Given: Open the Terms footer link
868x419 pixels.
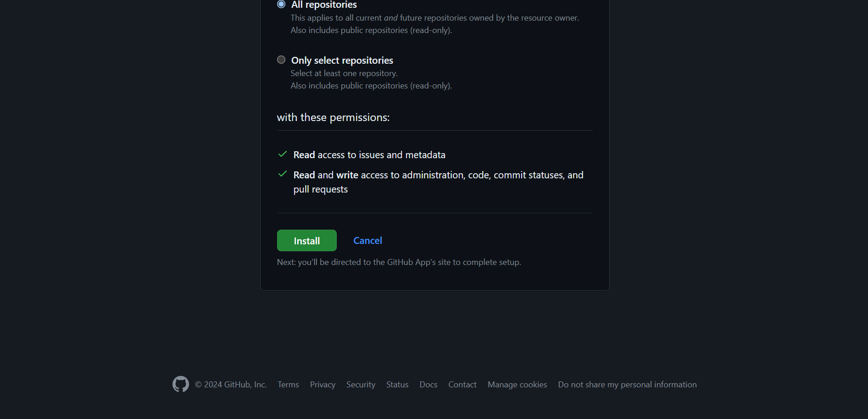Looking at the screenshot, I should click(x=288, y=384).
